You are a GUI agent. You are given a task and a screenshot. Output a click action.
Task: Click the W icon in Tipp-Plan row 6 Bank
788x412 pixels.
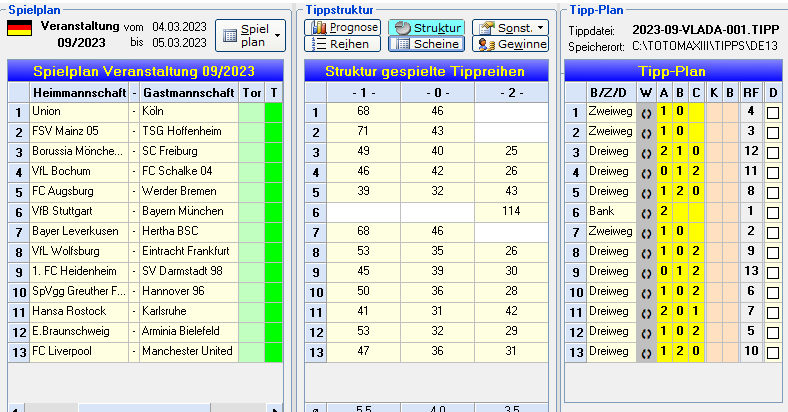(646, 213)
